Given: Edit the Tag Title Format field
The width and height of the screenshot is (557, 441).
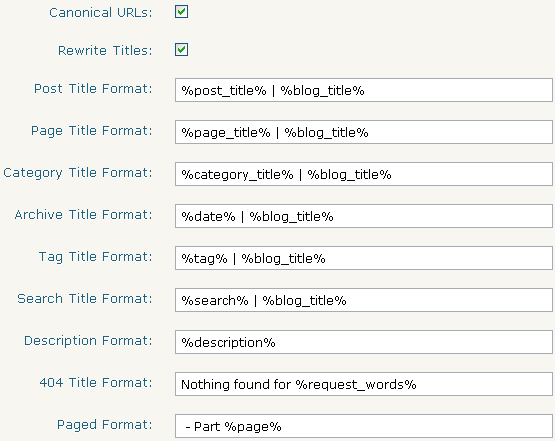Looking at the screenshot, I should pos(364,258).
